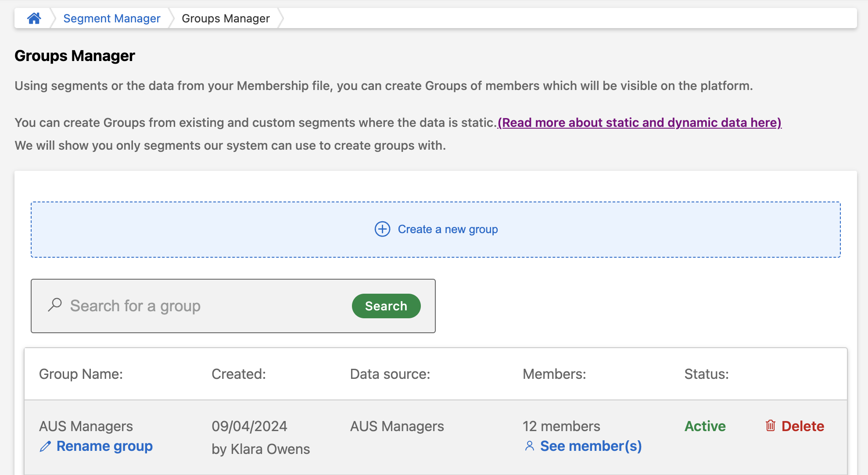Click the Status column header
This screenshot has width=868, height=475.
[x=707, y=374]
